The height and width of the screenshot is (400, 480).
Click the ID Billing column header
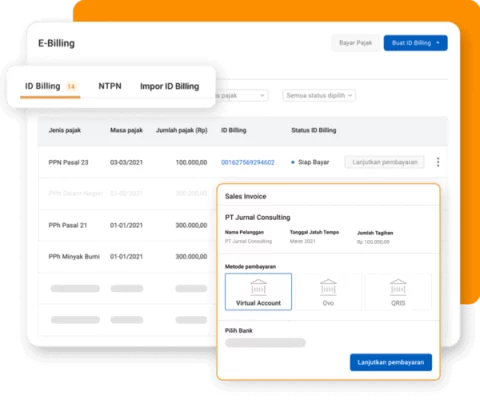pyautogui.click(x=234, y=130)
